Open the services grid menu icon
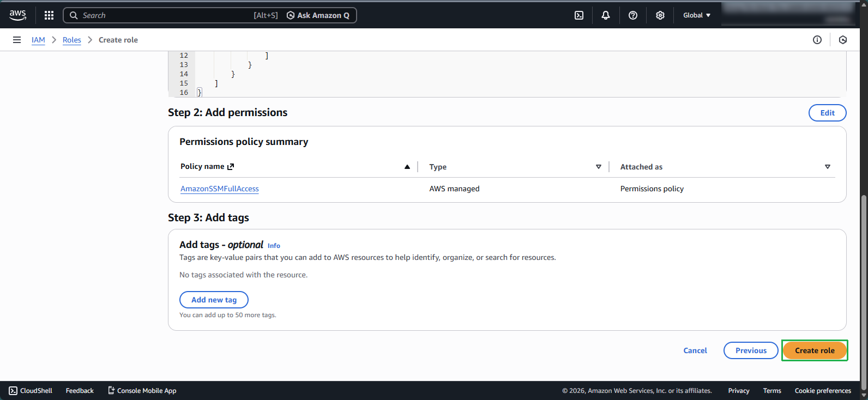 (x=49, y=15)
